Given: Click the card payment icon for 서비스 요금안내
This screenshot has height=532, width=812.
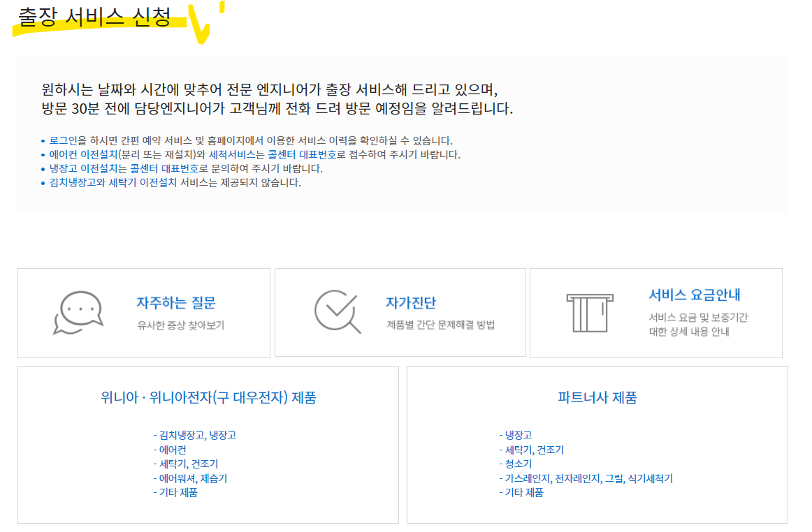Looking at the screenshot, I should 590,313.
